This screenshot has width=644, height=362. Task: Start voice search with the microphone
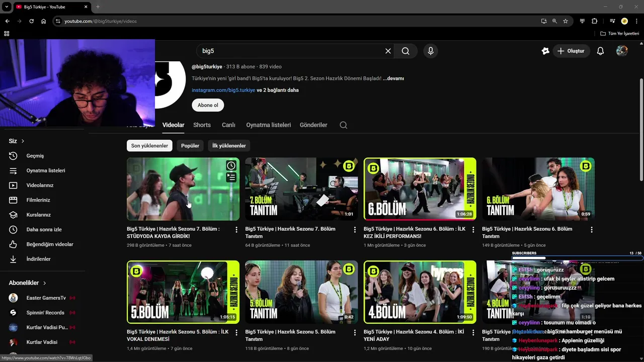click(430, 51)
